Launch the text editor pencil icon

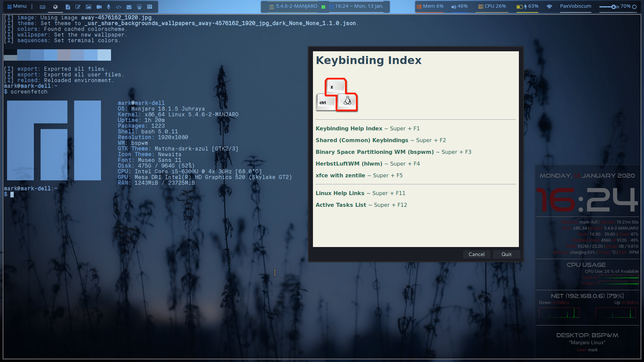77,7
